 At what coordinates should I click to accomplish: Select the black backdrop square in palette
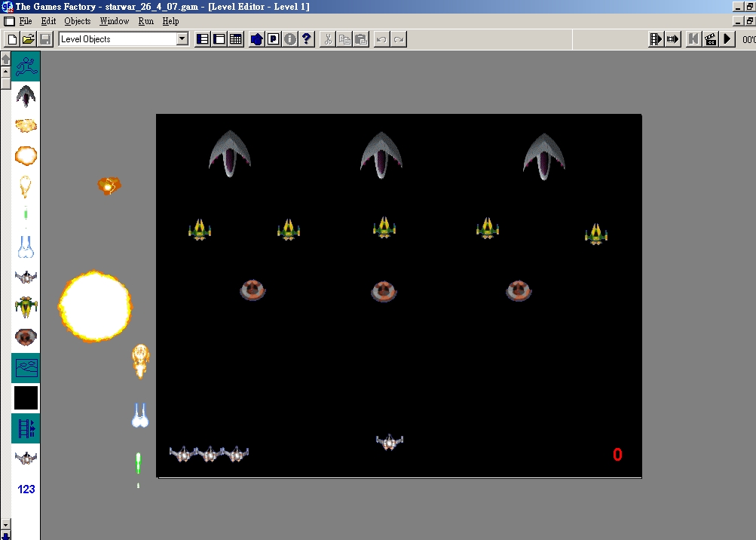pyautogui.click(x=26, y=398)
